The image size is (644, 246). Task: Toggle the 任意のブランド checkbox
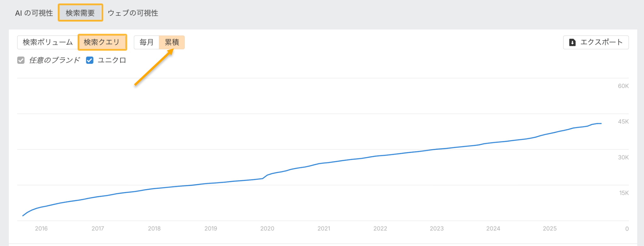(x=21, y=60)
